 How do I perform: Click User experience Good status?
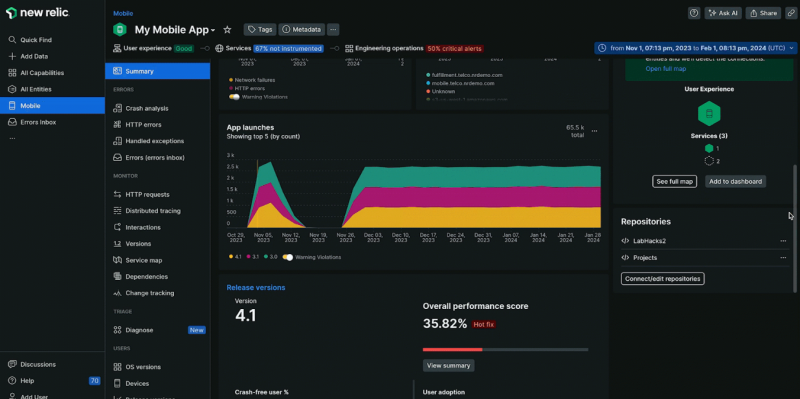coord(184,48)
